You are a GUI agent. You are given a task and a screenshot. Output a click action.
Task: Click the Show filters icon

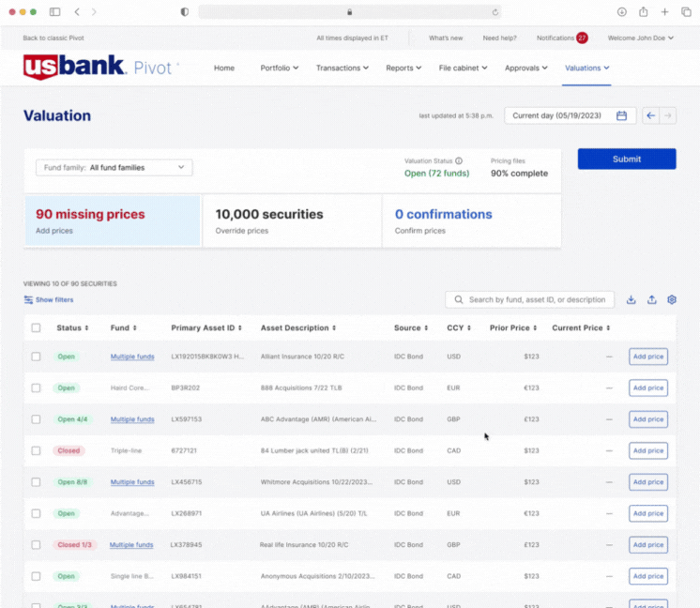coord(28,299)
